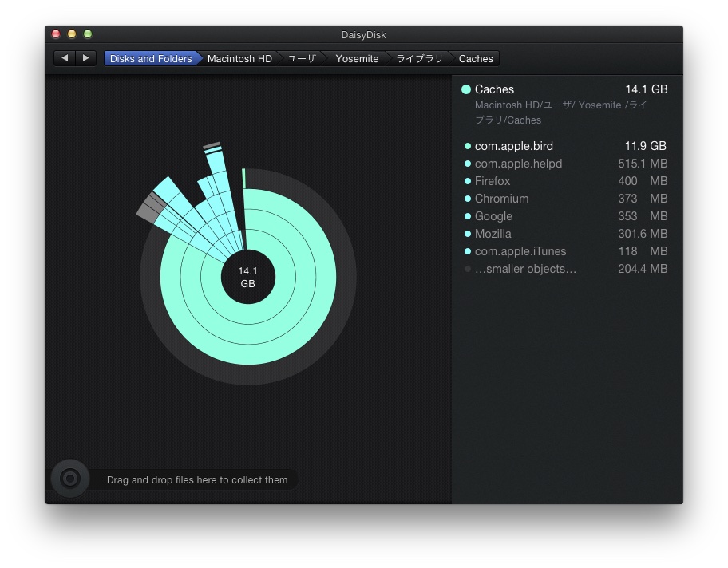Select Firefox cache entry
728x568 pixels.
point(565,181)
